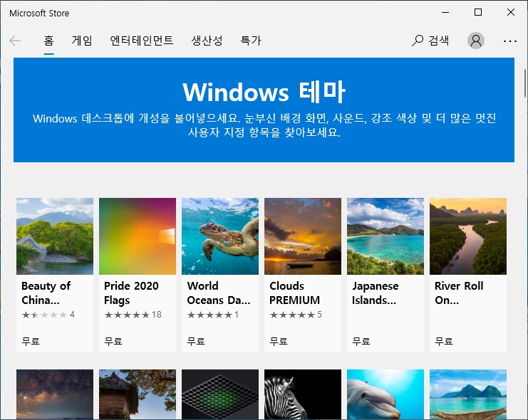
Task: Go to the 생산성 tab
Action: coord(207,41)
